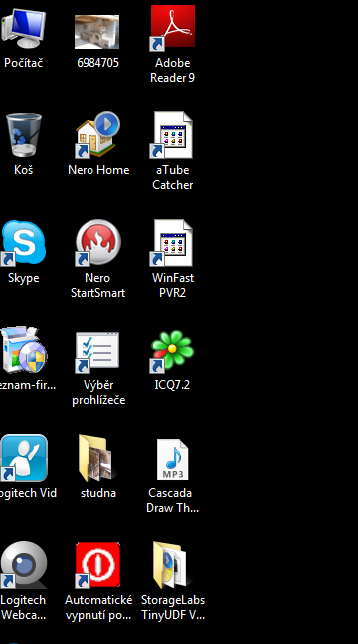Open the StorageLabs TinyUDF folder icon
The width and height of the screenshot is (358, 644).
[172, 565]
